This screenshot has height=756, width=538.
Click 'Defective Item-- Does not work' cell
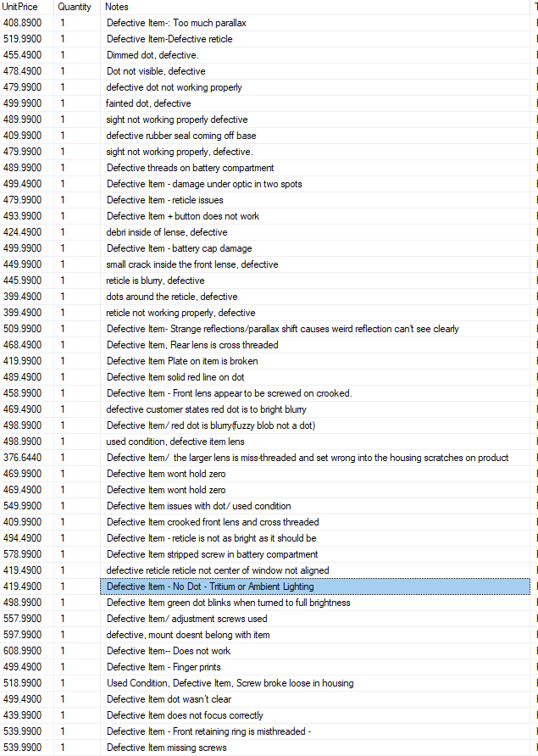[315, 651]
